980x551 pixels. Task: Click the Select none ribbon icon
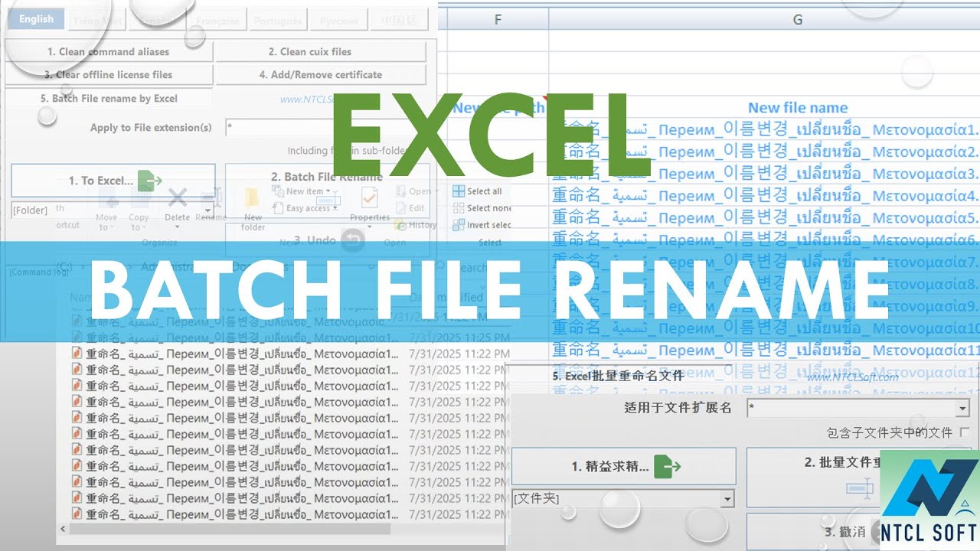[459, 208]
